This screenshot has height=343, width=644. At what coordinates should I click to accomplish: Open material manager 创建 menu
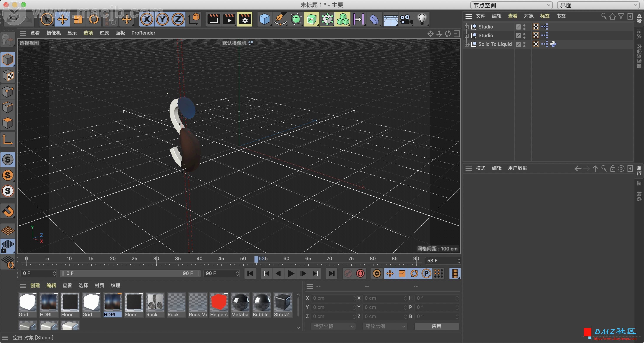(35, 285)
